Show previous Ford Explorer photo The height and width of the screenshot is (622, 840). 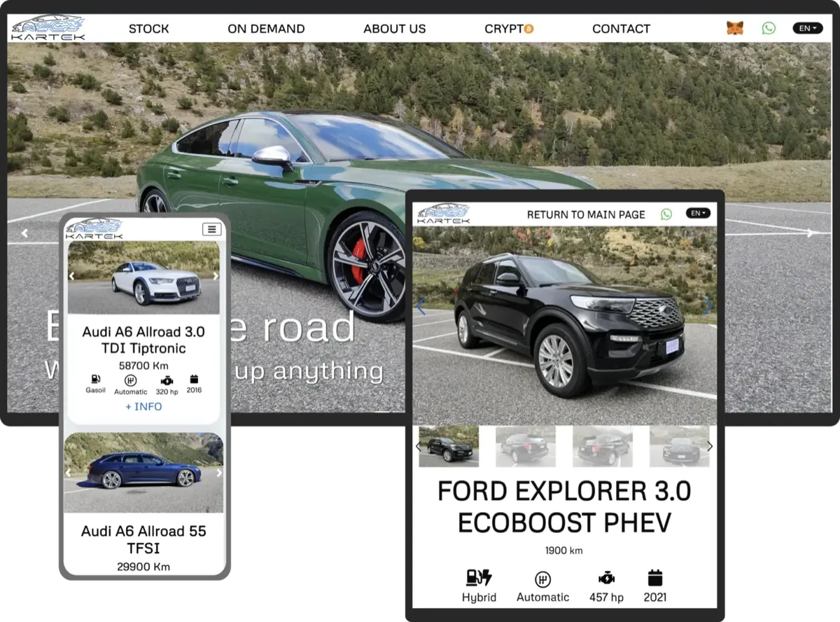click(421, 306)
